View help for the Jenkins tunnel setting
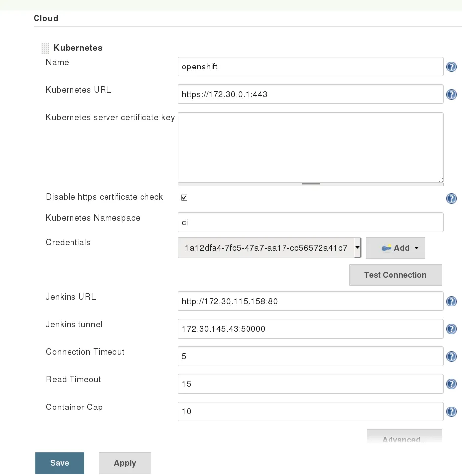The height and width of the screenshot is (476, 462). (x=451, y=329)
